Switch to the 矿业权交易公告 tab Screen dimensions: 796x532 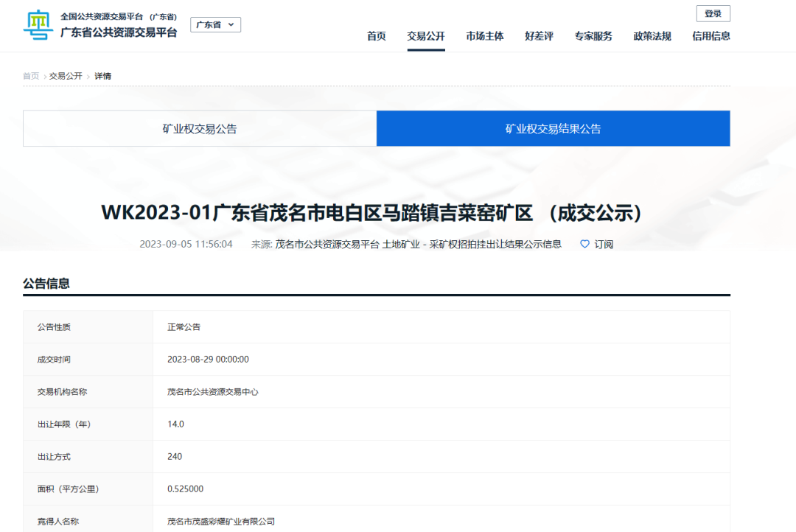[200, 129]
